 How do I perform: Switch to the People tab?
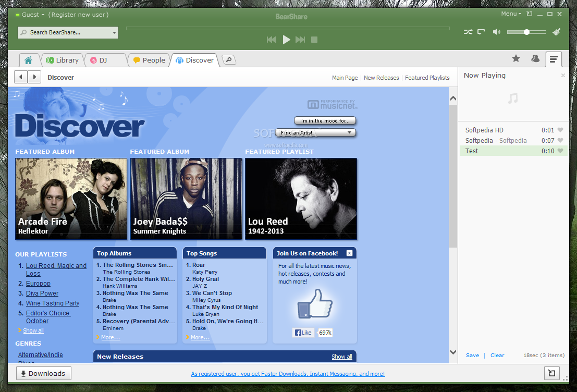(x=149, y=60)
